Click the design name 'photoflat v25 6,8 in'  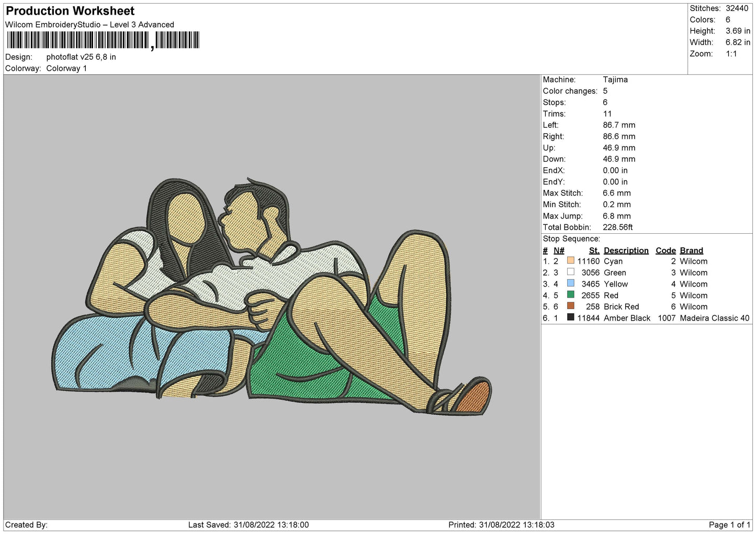tap(81, 57)
